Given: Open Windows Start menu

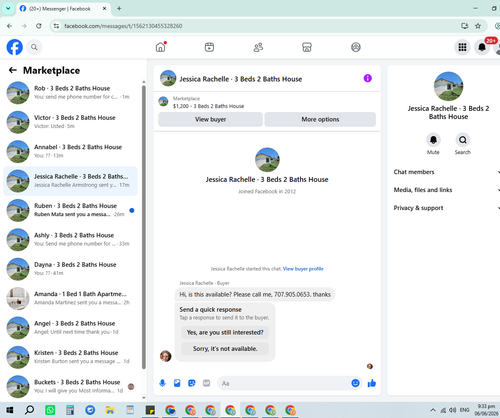Looking at the screenshot, I should (x=10, y=410).
